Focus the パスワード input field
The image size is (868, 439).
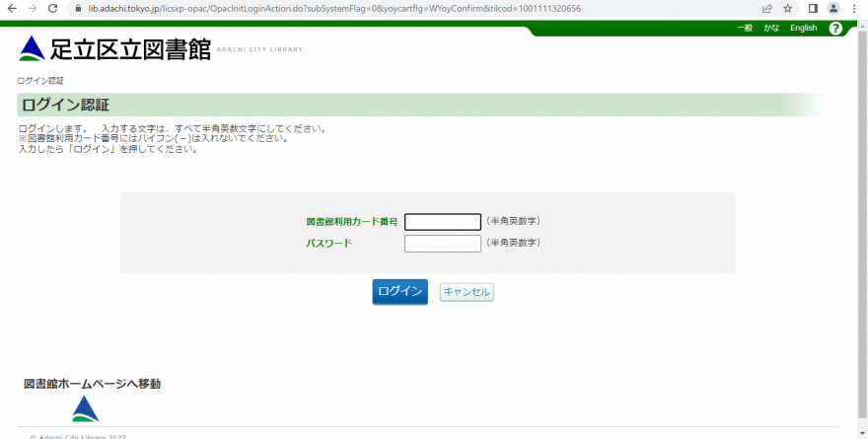pyautogui.click(x=442, y=244)
